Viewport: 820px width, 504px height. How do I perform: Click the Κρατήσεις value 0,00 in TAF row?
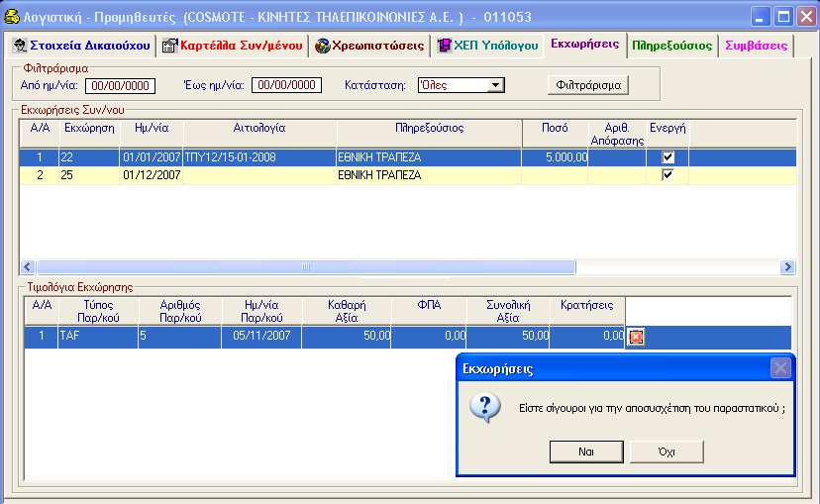pyautogui.click(x=587, y=337)
